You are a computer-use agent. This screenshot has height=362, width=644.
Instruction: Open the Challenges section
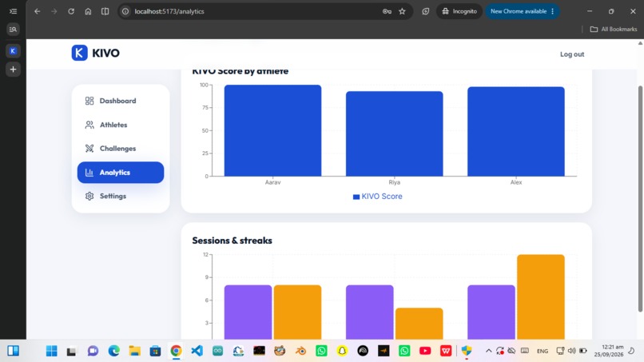[121, 149]
